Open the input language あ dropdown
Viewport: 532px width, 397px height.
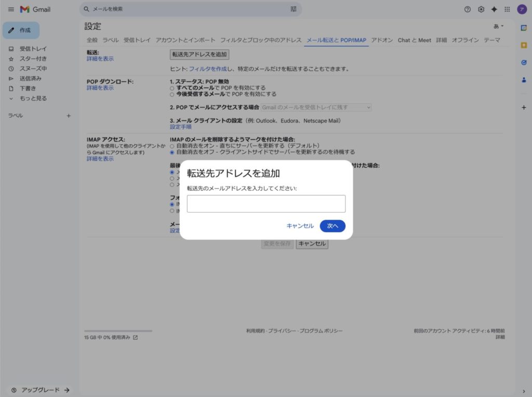point(498,26)
